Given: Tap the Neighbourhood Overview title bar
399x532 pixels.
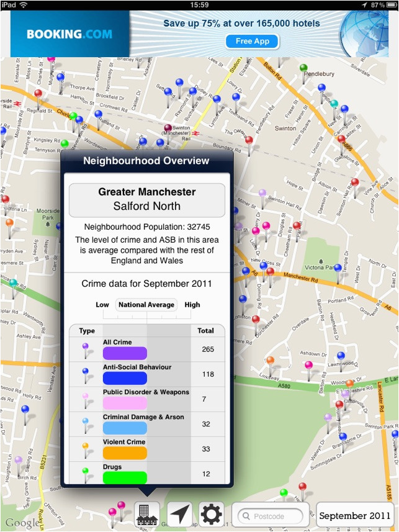Looking at the screenshot, I should click(146, 161).
